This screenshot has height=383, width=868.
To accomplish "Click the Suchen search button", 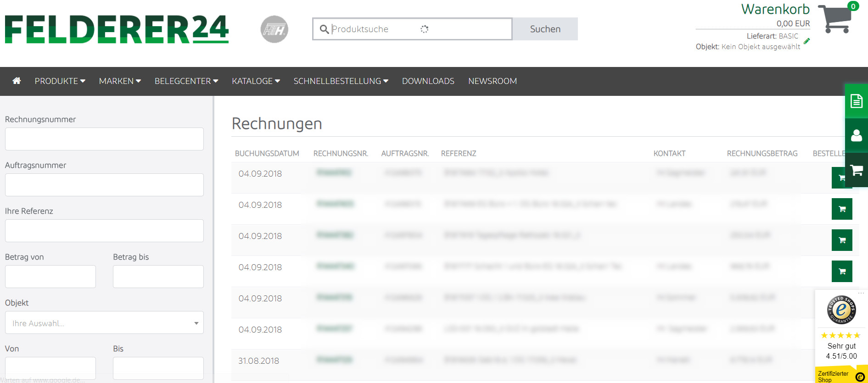I will pyautogui.click(x=545, y=29).
